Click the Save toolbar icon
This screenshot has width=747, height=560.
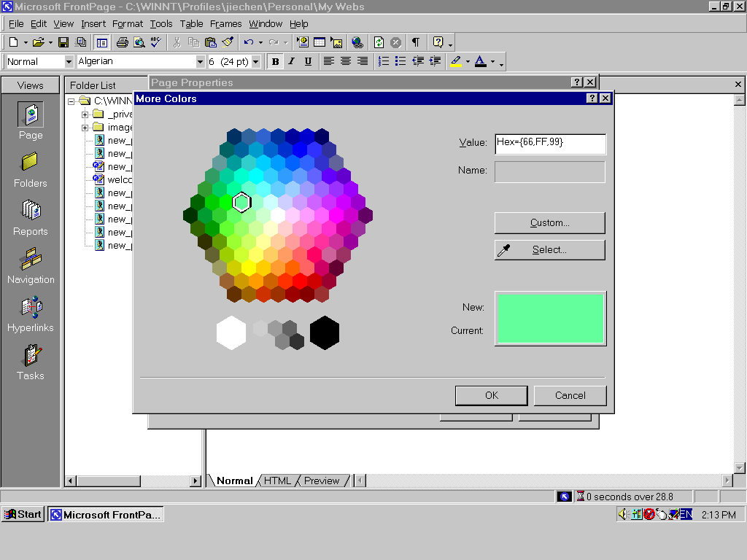click(63, 42)
